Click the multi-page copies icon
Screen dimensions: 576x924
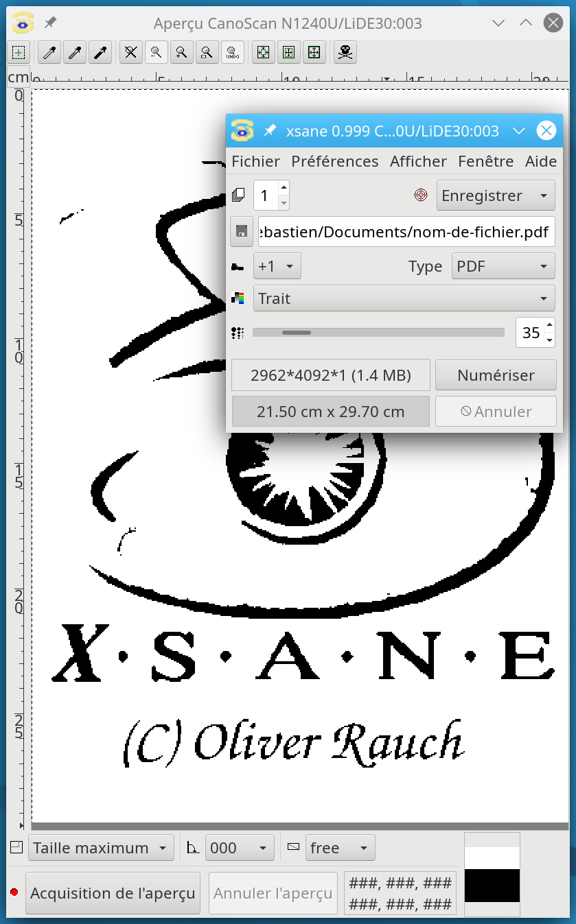click(x=238, y=196)
